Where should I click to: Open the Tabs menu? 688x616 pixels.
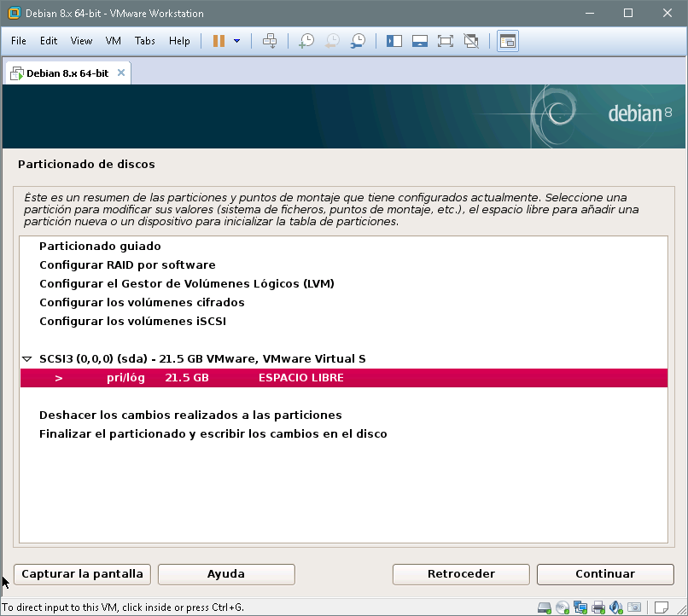145,41
